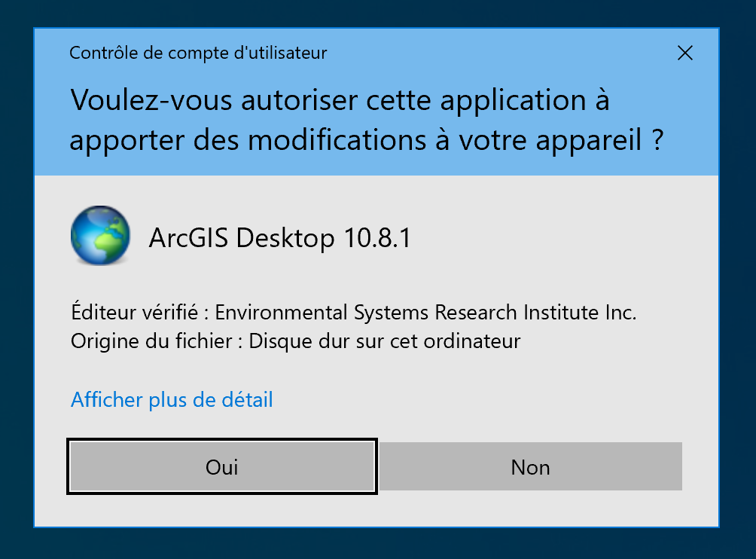The width and height of the screenshot is (756, 559).
Task: Click empty gray area below the Non button
Action: pos(531,509)
